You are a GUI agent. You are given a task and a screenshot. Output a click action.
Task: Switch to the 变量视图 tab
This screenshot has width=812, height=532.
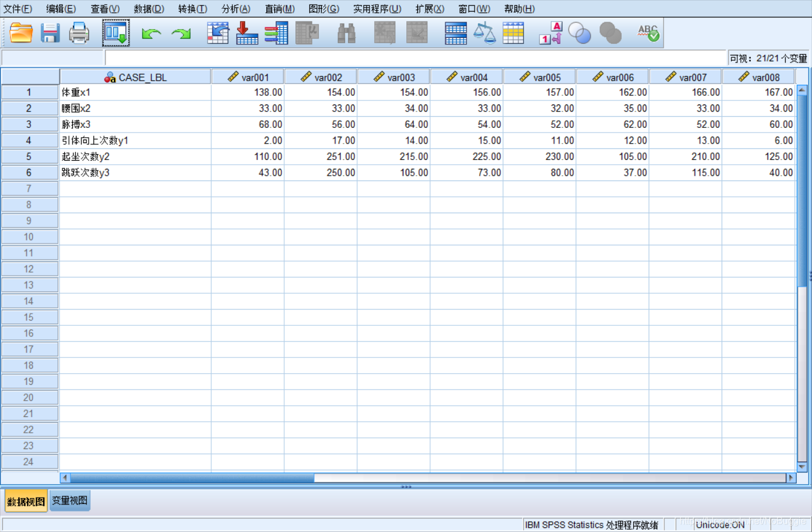70,500
